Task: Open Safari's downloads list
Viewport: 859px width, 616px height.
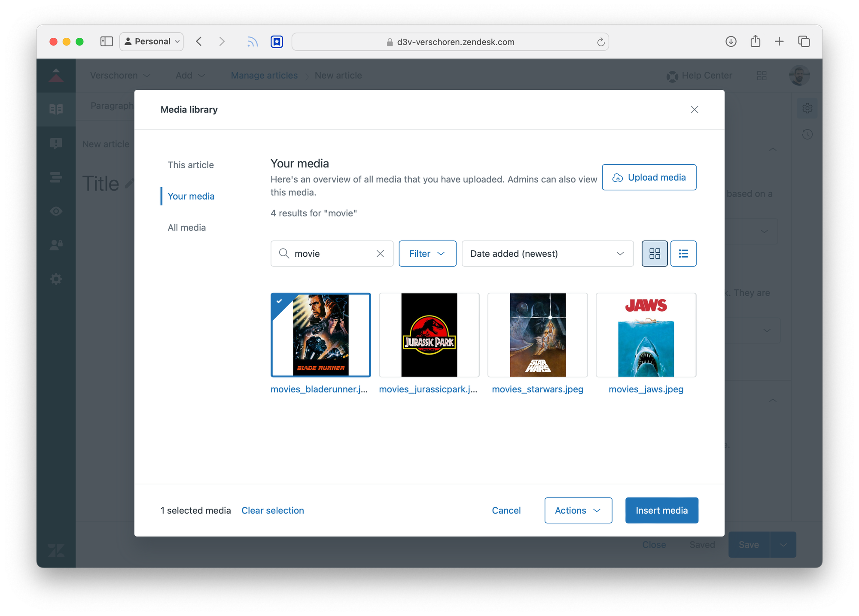Action: point(731,42)
